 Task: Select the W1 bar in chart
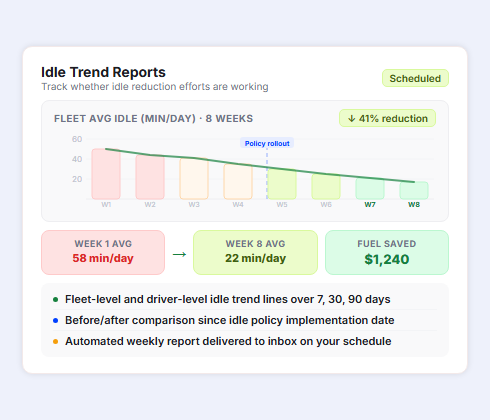point(106,174)
